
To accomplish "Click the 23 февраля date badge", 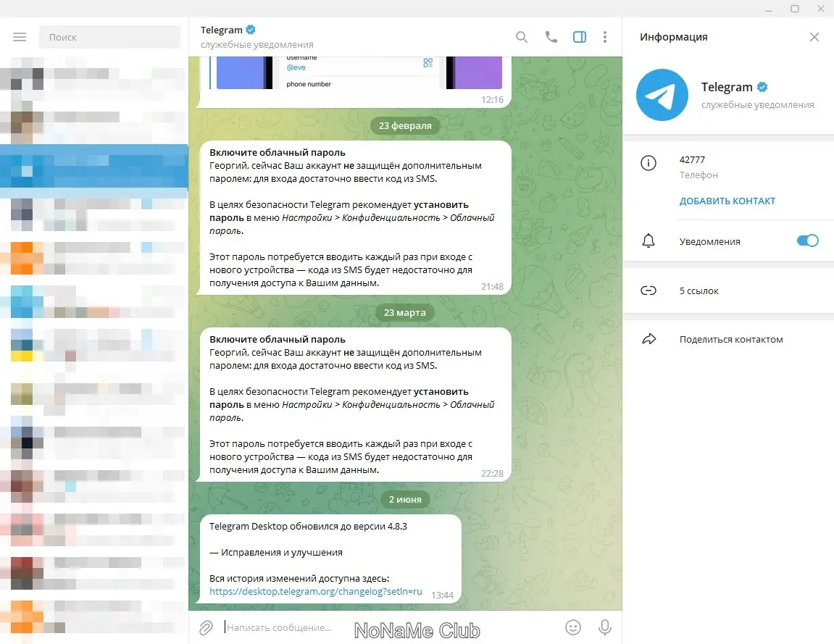I will (x=405, y=125).
